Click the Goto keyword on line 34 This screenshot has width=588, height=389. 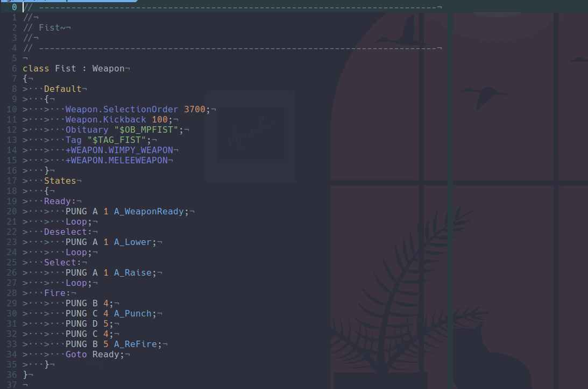pos(76,354)
